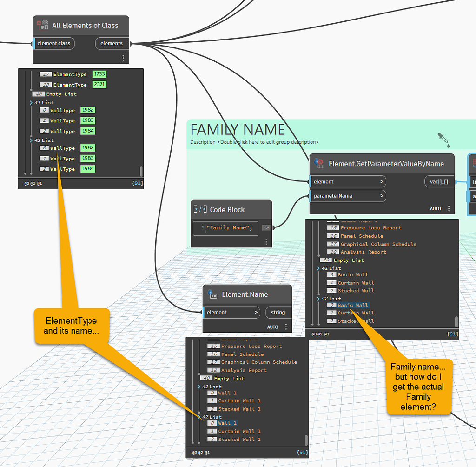The image size is (476, 467).
Task: Click the chevron on parameterName input port
Action: pos(382,196)
